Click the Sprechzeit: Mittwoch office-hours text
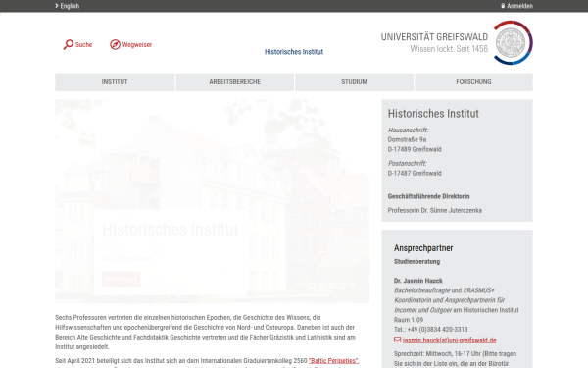Image resolution: width=588 pixels, height=368 pixels. pos(456,358)
